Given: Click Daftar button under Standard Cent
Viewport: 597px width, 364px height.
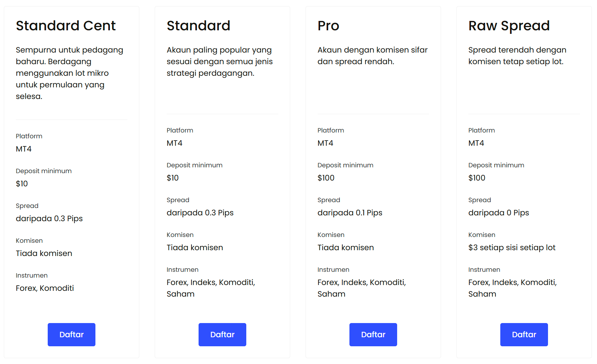Looking at the screenshot, I should point(72,335).
